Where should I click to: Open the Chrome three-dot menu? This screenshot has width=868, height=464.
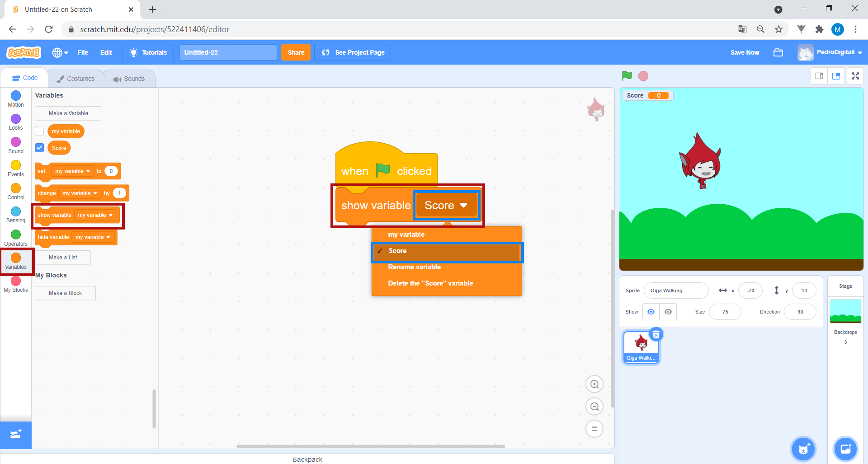tap(855, 29)
